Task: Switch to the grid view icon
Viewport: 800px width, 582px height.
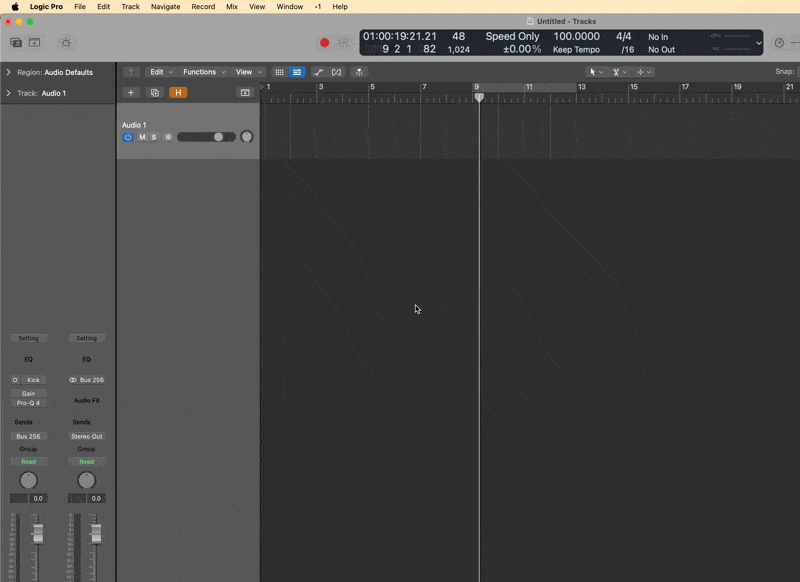Action: click(279, 72)
